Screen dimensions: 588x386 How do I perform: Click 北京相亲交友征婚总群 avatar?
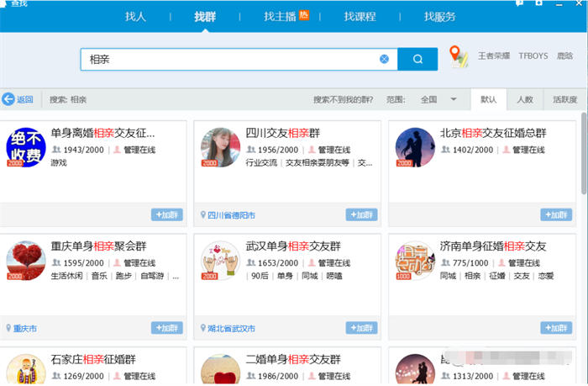point(415,147)
